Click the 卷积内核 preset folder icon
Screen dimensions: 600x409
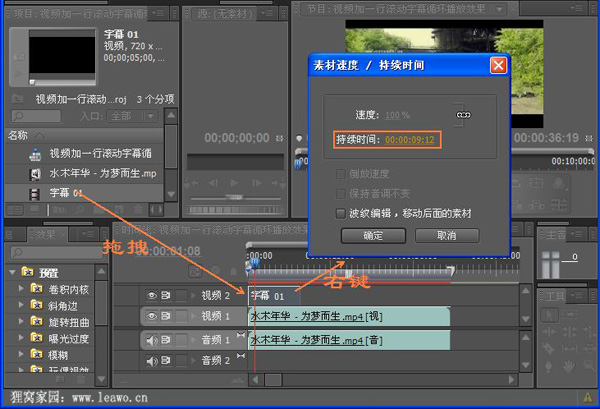tap(36, 288)
